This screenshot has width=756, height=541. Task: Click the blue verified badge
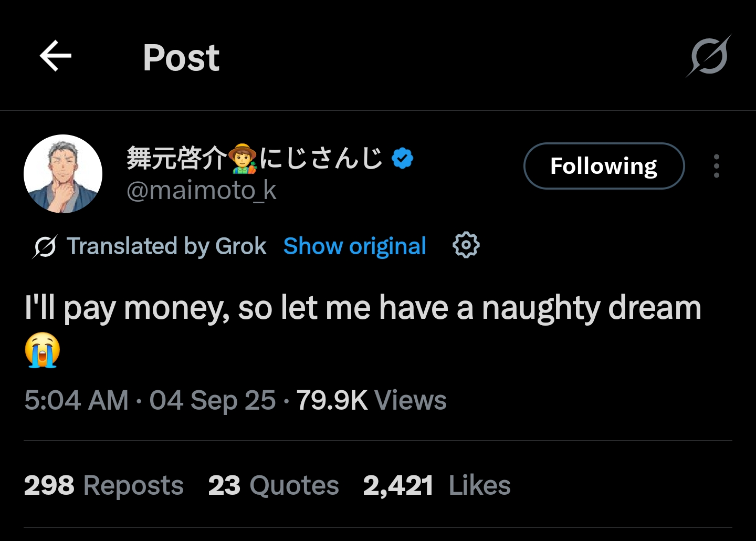coord(403,158)
